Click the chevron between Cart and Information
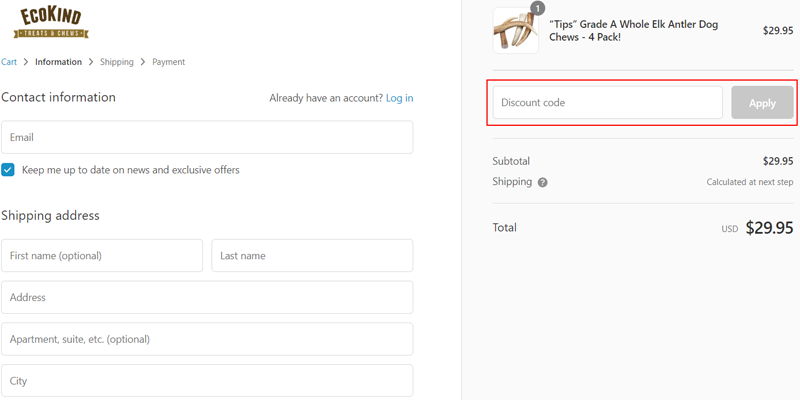 [x=26, y=62]
